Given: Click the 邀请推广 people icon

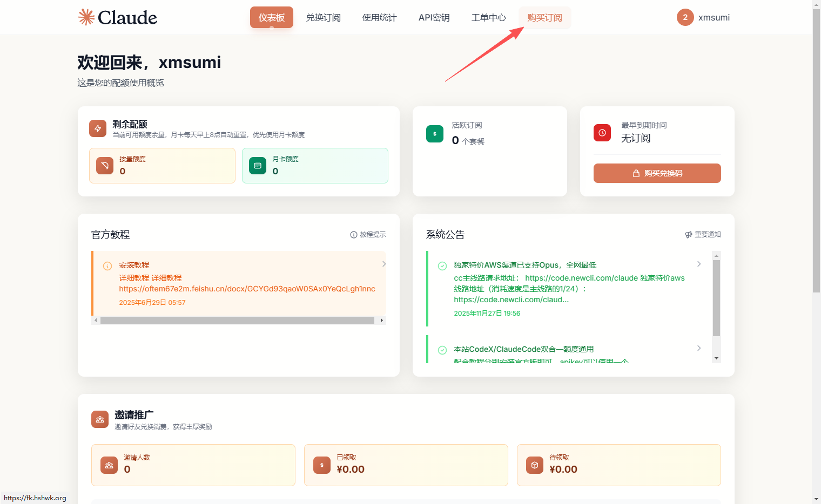Looking at the screenshot, I should coord(100,419).
